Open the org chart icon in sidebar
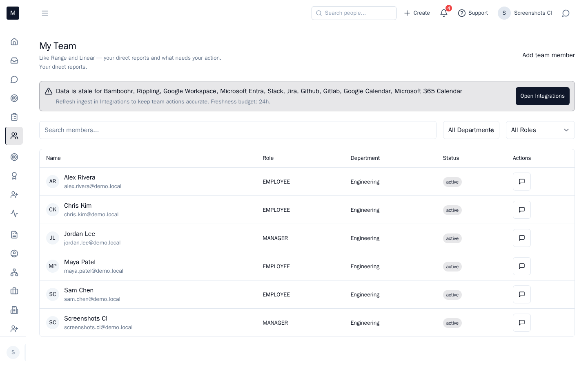The image size is (588, 368). tap(14, 272)
